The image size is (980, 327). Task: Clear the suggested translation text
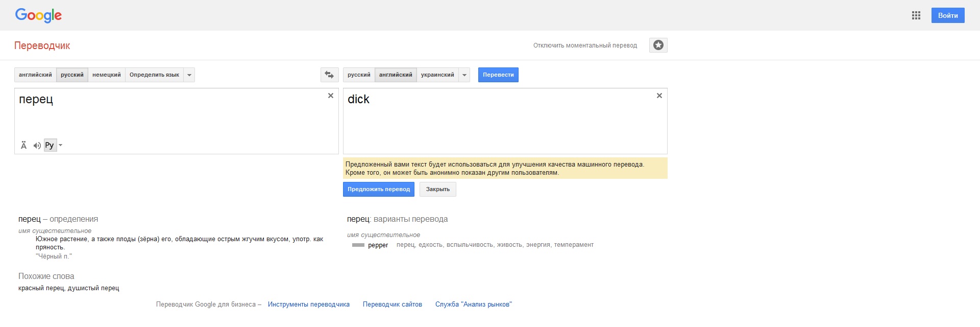click(659, 96)
